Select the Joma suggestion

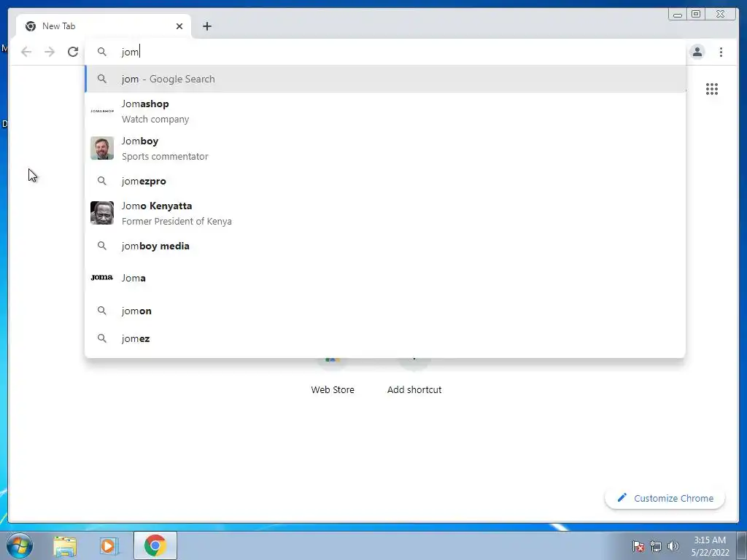pos(385,278)
